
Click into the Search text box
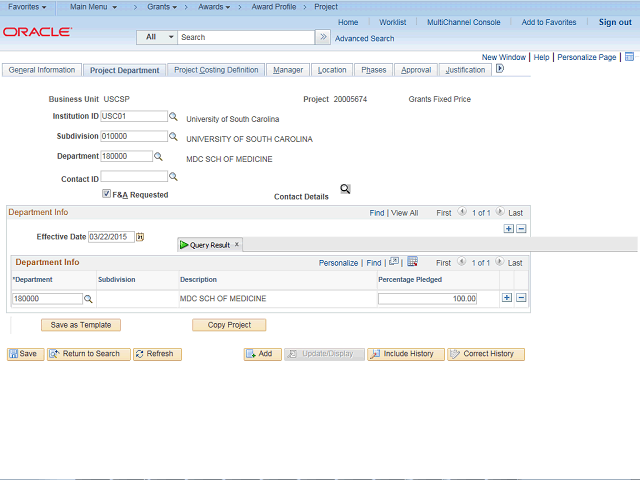point(246,37)
